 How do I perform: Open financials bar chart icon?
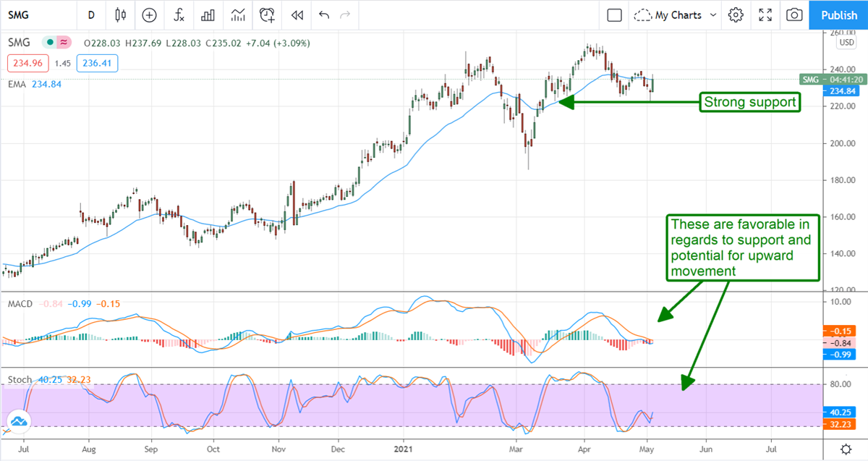208,14
